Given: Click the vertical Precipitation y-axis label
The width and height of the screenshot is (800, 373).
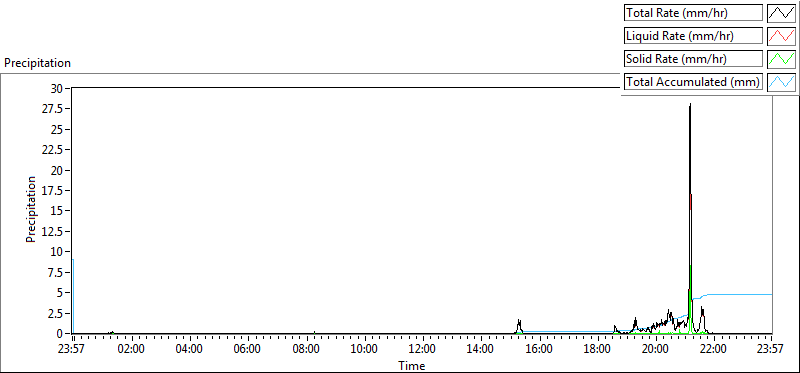Looking at the screenshot, I should (x=31, y=209).
